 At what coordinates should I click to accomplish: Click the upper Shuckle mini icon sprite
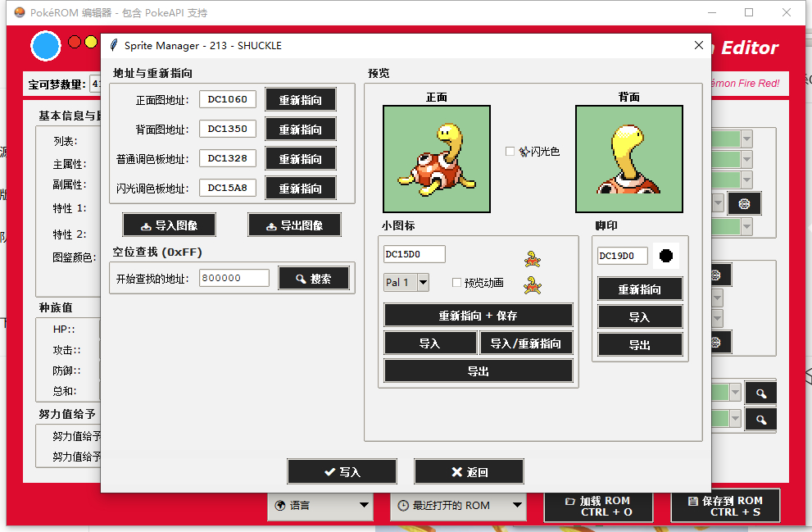pyautogui.click(x=532, y=259)
